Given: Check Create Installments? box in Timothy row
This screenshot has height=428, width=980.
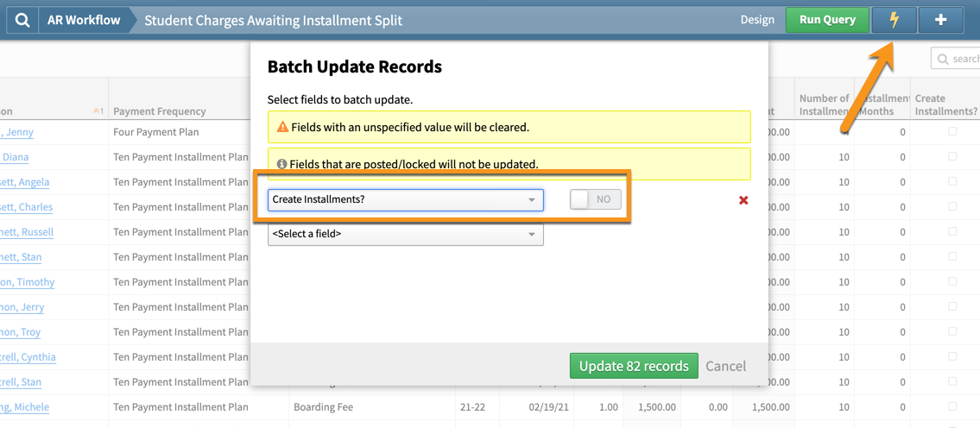Looking at the screenshot, I should [x=952, y=281].
